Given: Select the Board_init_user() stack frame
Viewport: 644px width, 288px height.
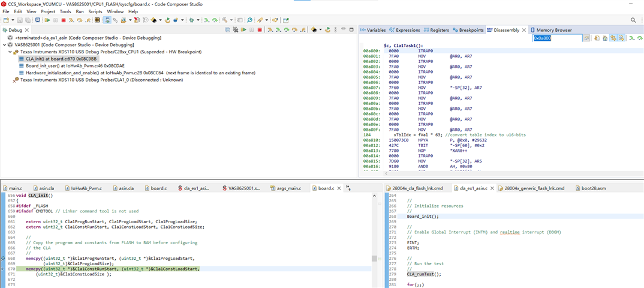Looking at the screenshot, I should tap(75, 66).
